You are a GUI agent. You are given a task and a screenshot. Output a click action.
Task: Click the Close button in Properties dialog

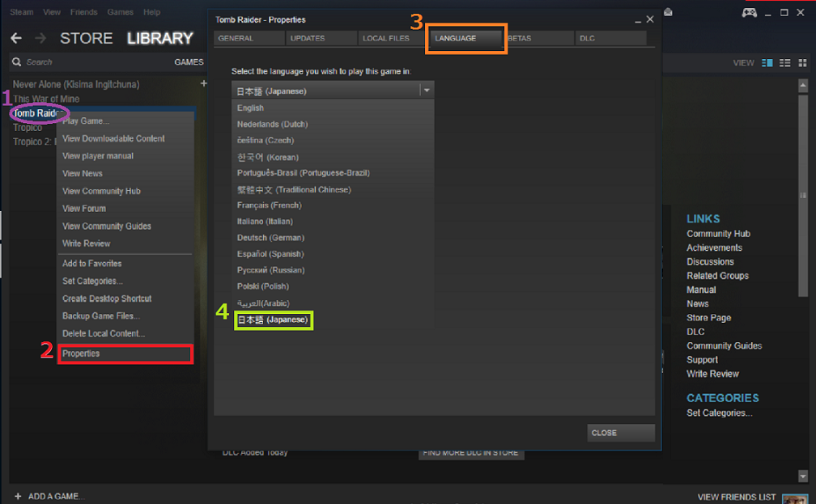(x=621, y=433)
